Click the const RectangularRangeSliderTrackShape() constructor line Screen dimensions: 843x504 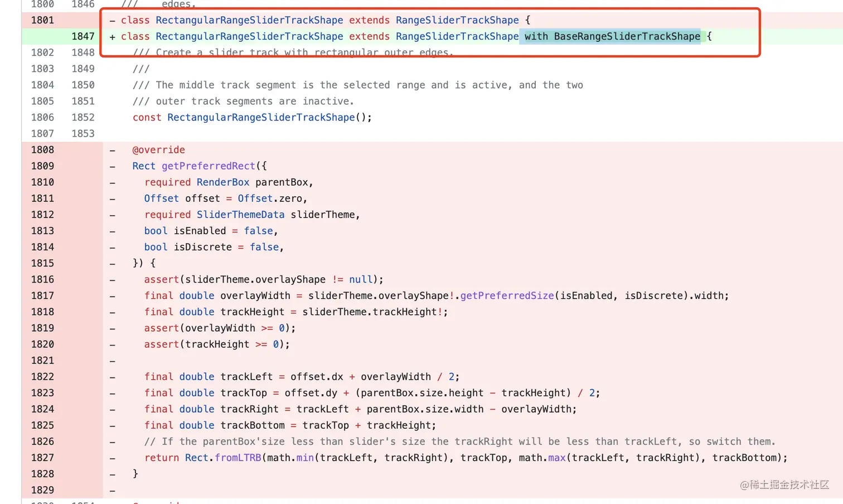click(x=252, y=117)
